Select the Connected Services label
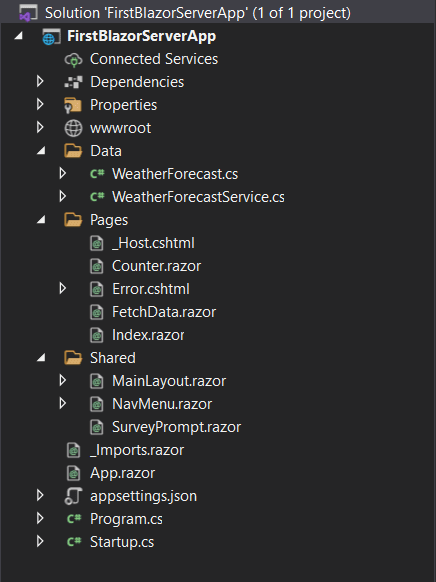 point(154,59)
